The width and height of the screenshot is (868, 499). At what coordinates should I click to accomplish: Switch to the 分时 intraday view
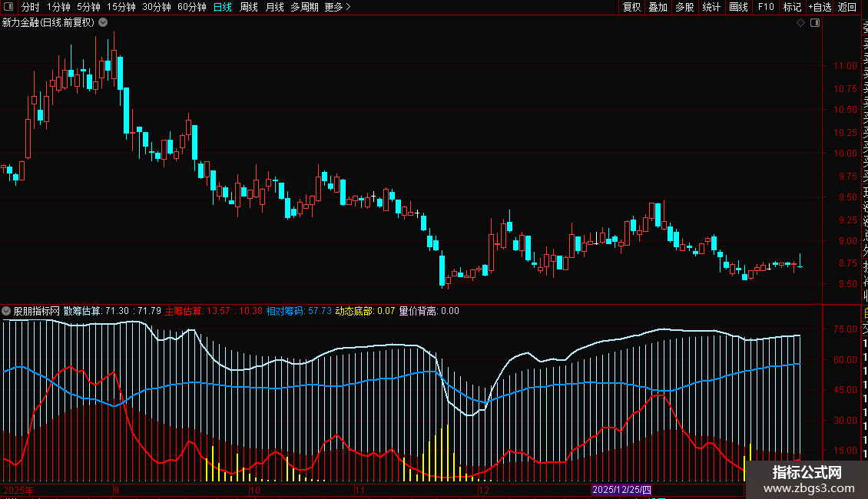pyautogui.click(x=30, y=8)
